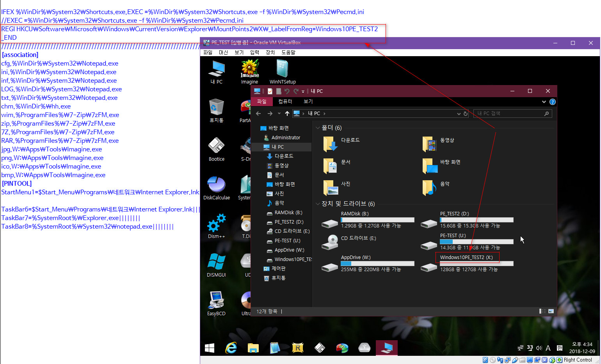Open the AppDrive (W:) drive in main pane
Screen dimensions: 601x364
368,264
